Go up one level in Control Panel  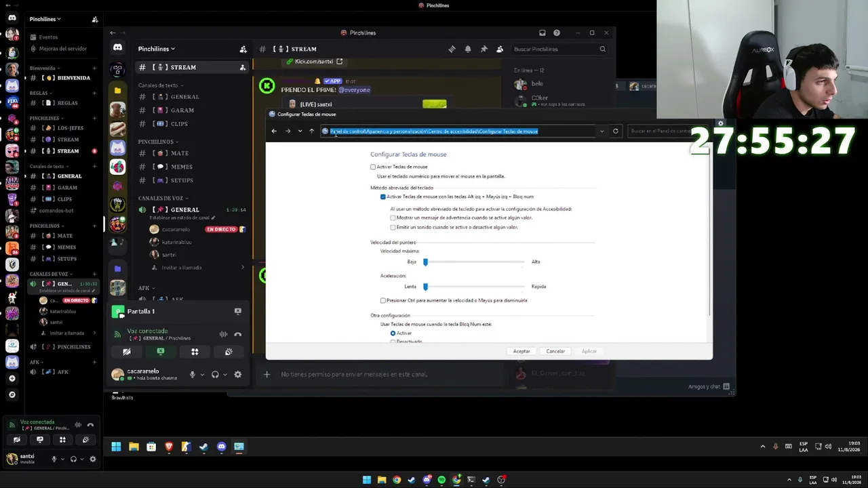(x=311, y=131)
